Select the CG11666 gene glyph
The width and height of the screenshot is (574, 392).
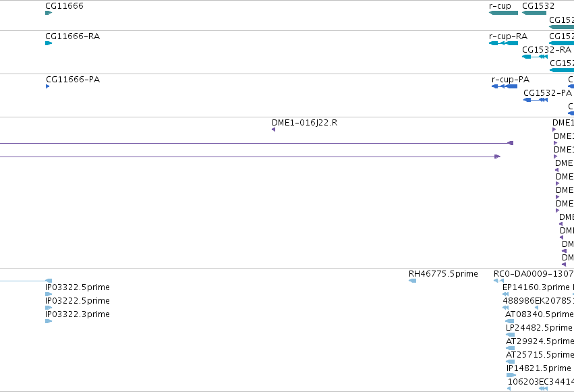49,13
